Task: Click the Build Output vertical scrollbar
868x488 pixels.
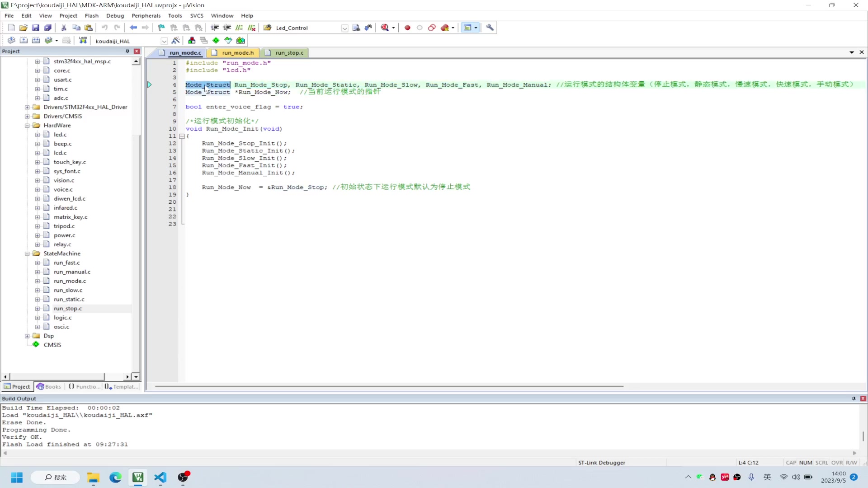Action: [863, 436]
